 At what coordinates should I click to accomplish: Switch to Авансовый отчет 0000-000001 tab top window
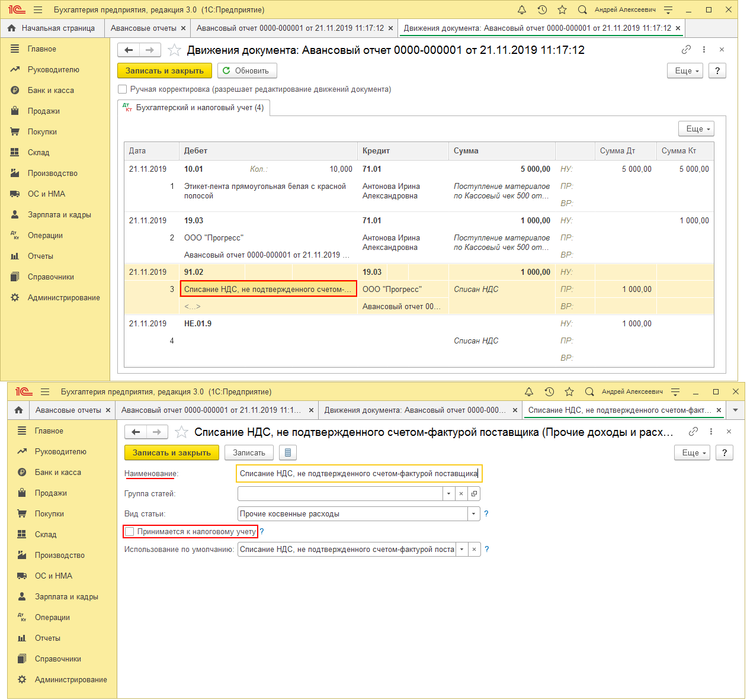290,28
